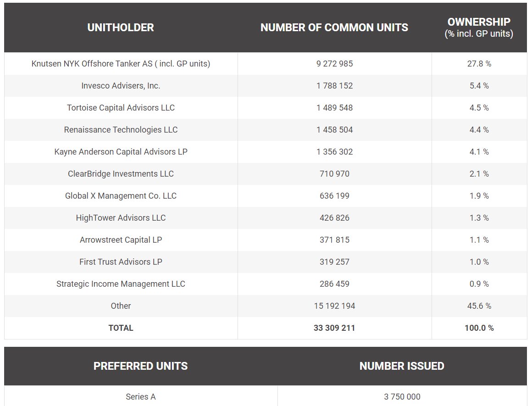532x406 pixels.
Task: Select Knutsen NYK Offshore Tanker AS name
Action: pos(121,63)
